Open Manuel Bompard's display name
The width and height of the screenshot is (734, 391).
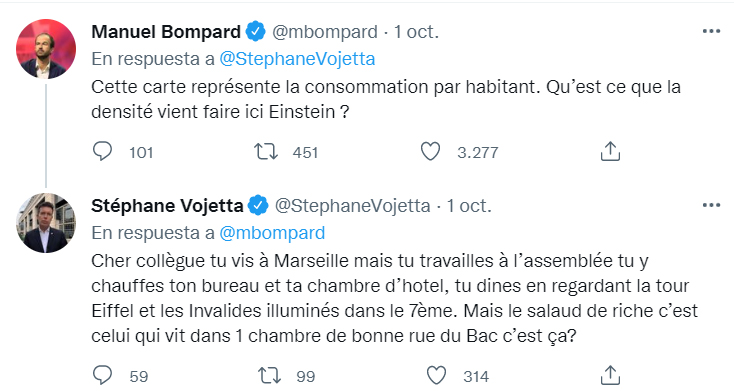pyautogui.click(x=166, y=32)
